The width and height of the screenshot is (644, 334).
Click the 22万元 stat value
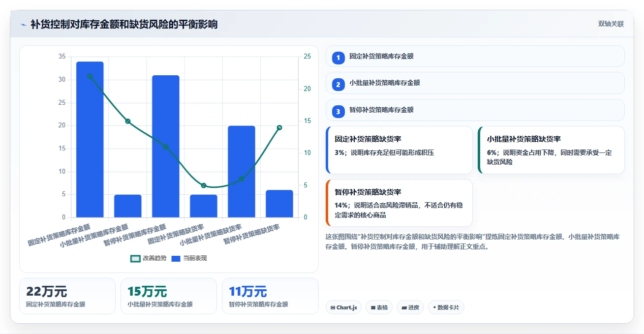(x=47, y=292)
